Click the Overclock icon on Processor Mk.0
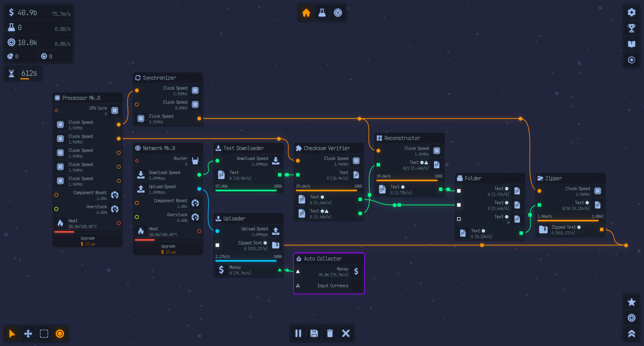644x346 pixels. (x=115, y=209)
